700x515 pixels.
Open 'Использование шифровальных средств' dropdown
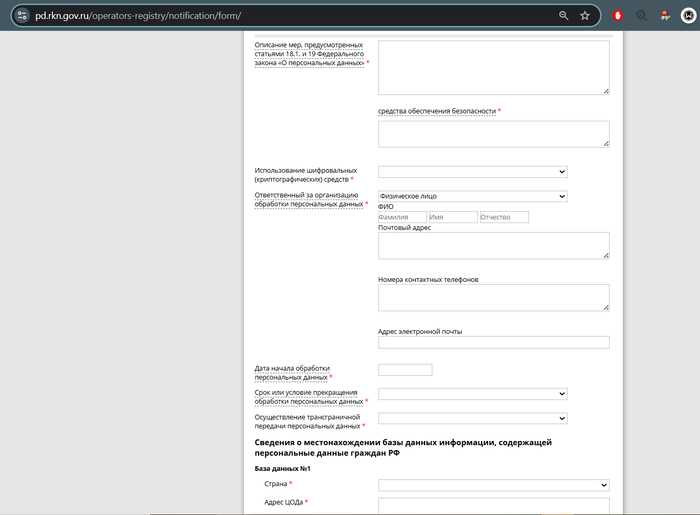(x=473, y=171)
